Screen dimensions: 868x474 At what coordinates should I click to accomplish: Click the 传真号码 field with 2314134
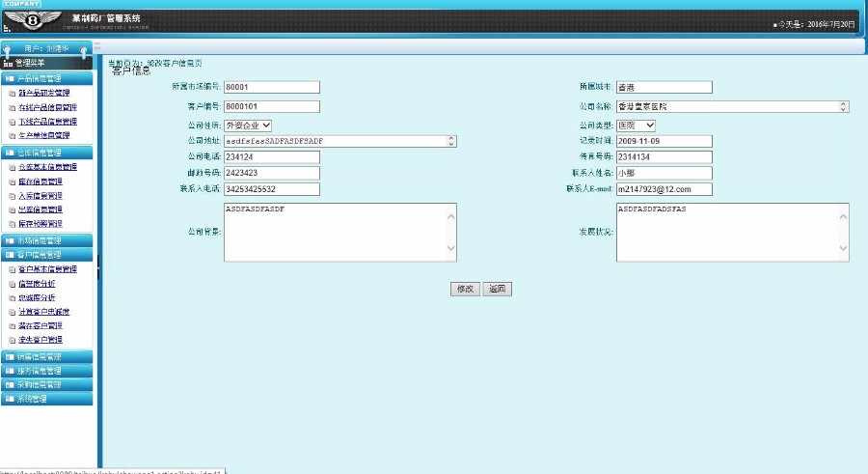tap(665, 157)
